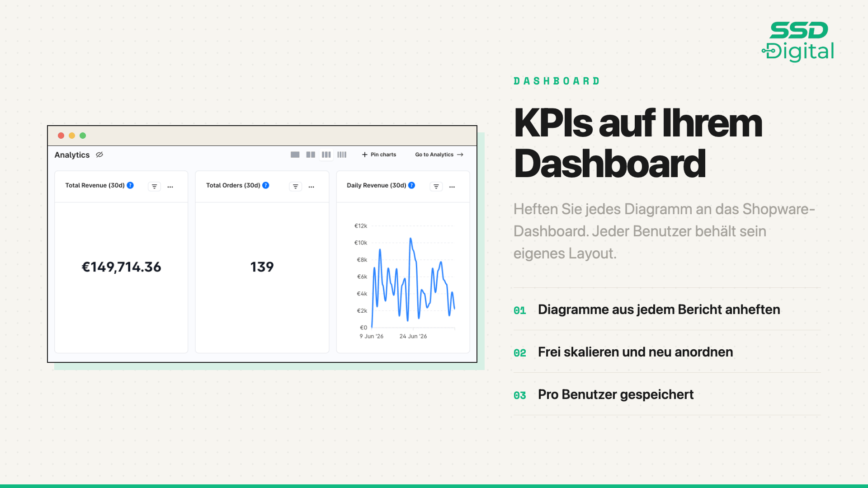
Task: Click the SSD Digital logo
Action: 798,42
